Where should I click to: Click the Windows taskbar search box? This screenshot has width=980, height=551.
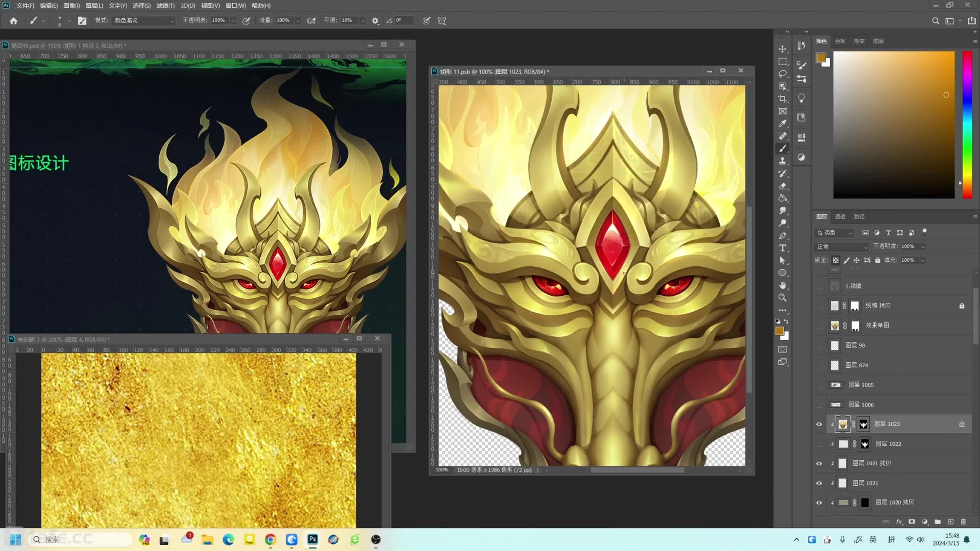pos(80,540)
